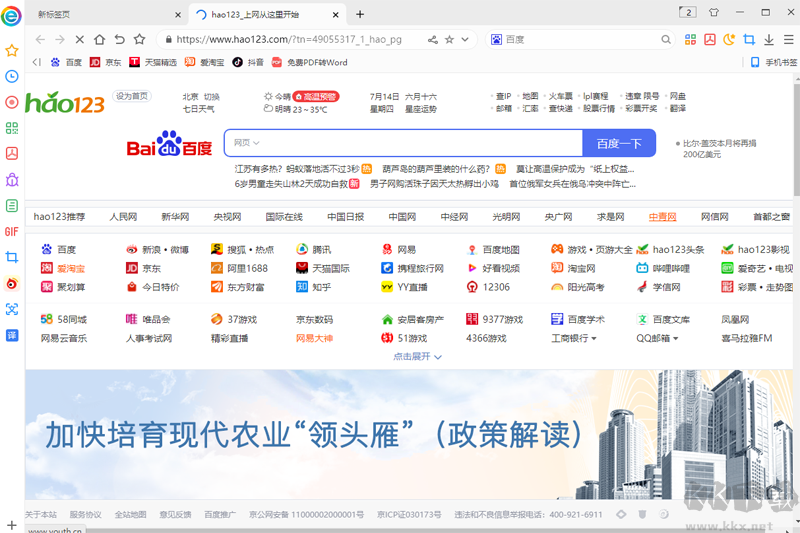Screen dimensions: 800x533
Task: Open the Weibo icon in sidebar
Action: 12,284
